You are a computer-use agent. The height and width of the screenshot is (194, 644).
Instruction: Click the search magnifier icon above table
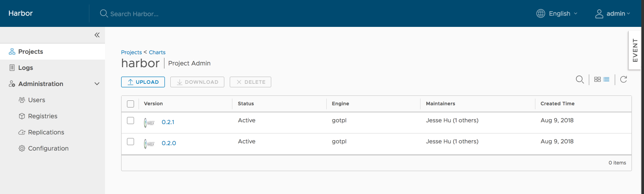[580, 80]
